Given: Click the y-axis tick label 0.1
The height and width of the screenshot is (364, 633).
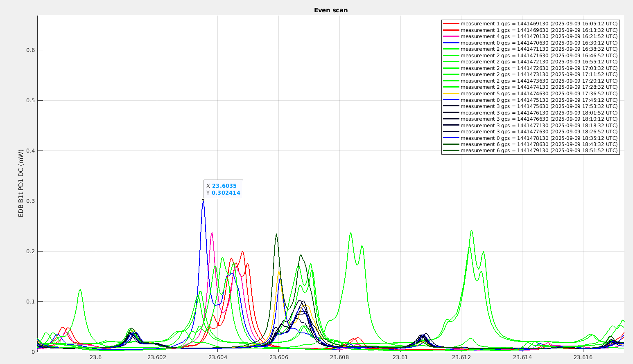Looking at the screenshot, I should click(x=31, y=302).
